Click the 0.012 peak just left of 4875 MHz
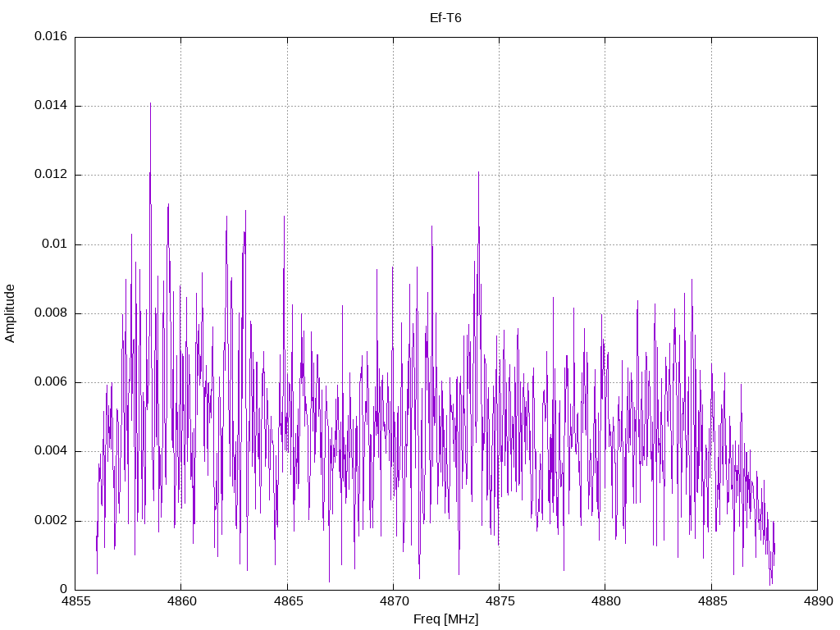The width and height of the screenshot is (840, 630). (x=478, y=172)
